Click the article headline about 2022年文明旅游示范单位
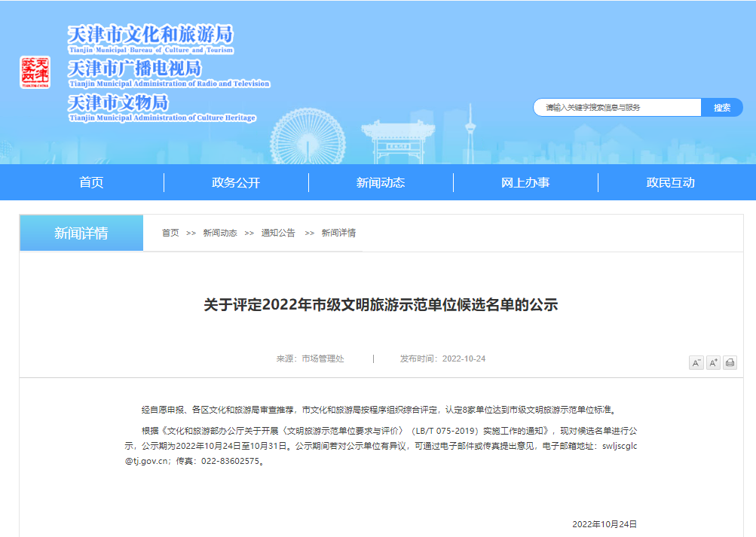This screenshot has height=537, width=756. (x=381, y=305)
